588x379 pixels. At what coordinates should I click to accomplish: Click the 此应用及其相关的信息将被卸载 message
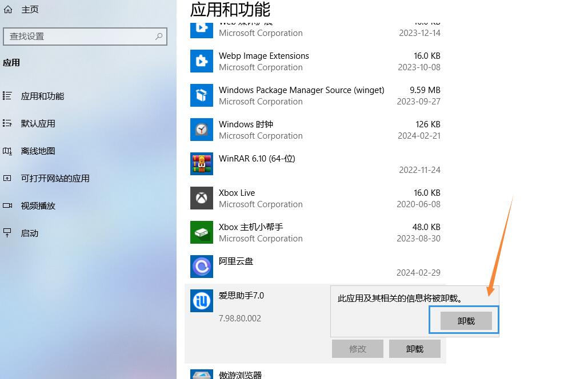tap(400, 299)
